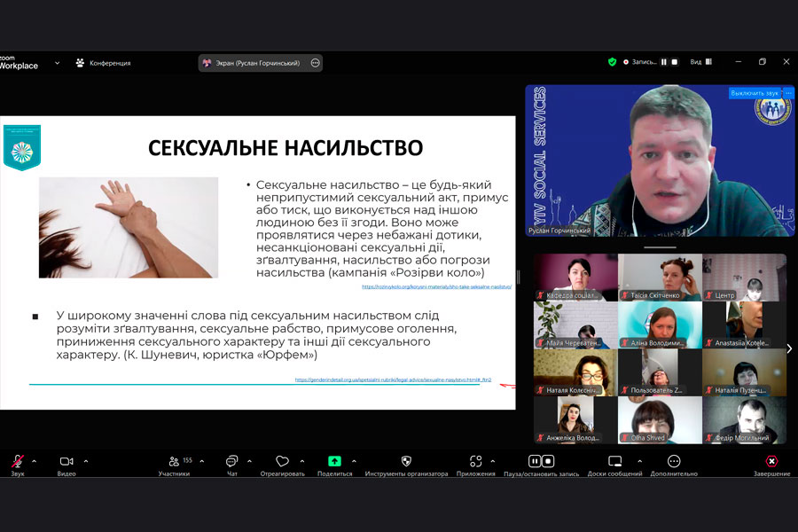The width and height of the screenshot is (798, 532).
Task: Select Olha Shved participant tile
Action: pos(660,420)
